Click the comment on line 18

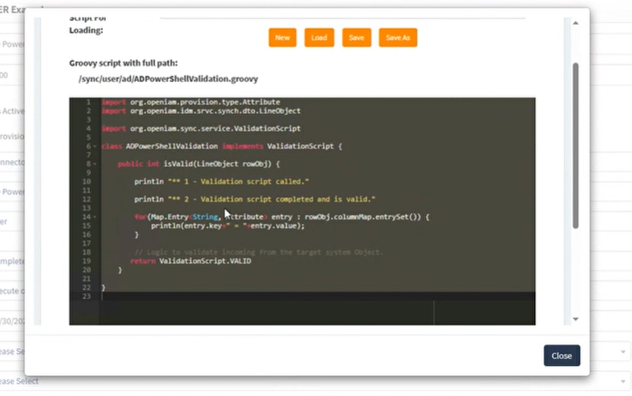point(259,252)
